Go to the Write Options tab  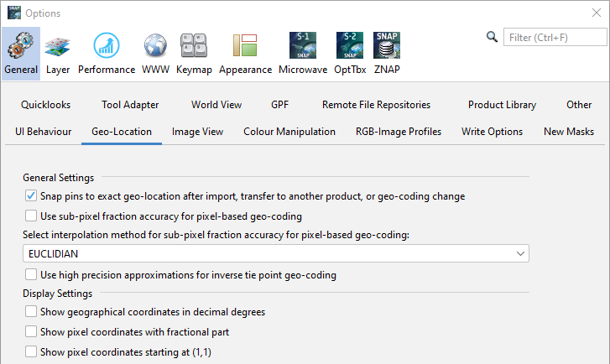click(492, 132)
